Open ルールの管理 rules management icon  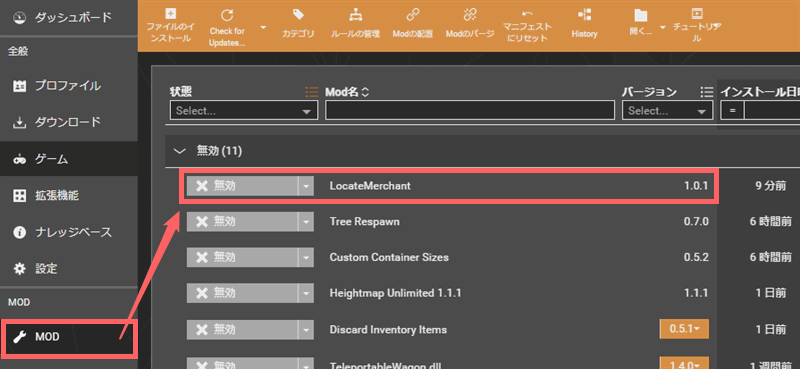[x=355, y=14]
